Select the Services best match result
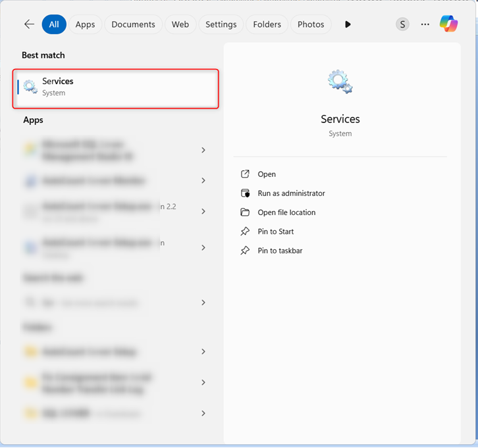This screenshot has height=448, width=478. [116, 88]
